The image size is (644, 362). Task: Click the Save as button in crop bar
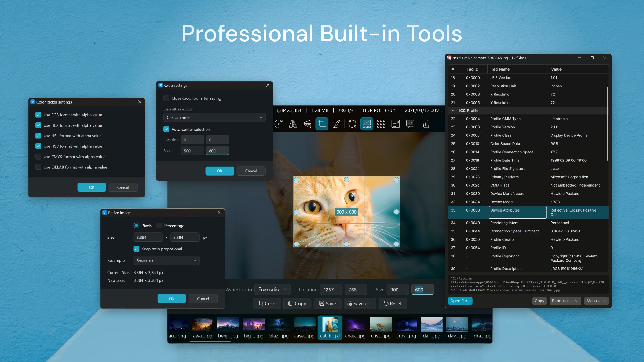360,304
